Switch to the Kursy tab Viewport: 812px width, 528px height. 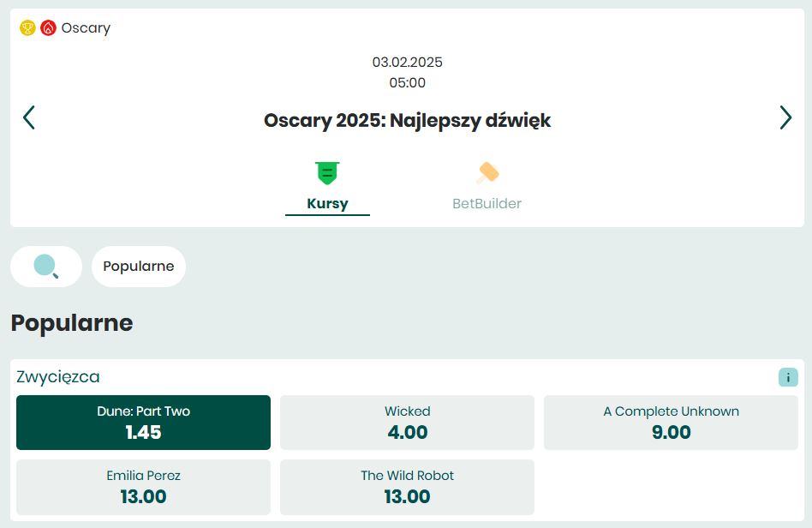pos(327,203)
